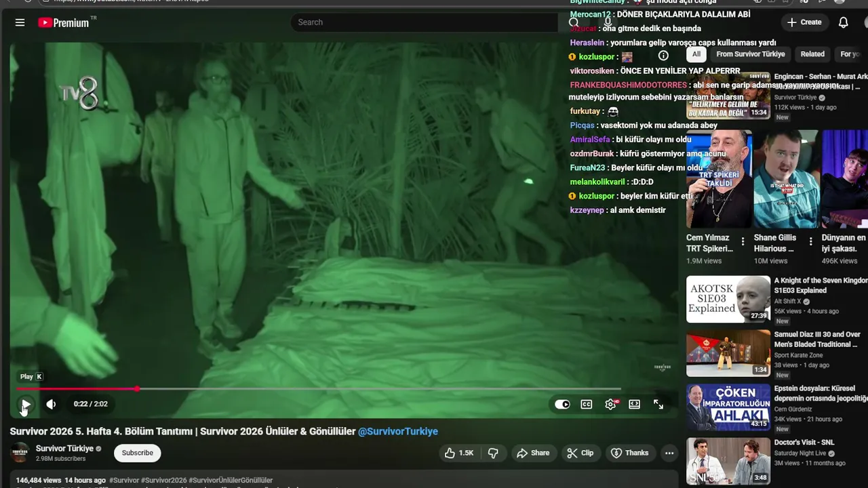The height and width of the screenshot is (488, 868).
Task: Click chat username AmiralSefa
Action: 590,140
